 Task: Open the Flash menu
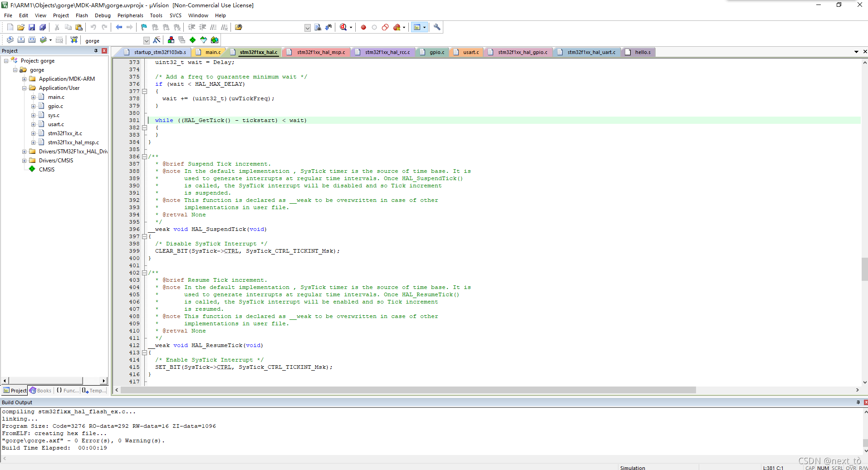[x=82, y=15]
